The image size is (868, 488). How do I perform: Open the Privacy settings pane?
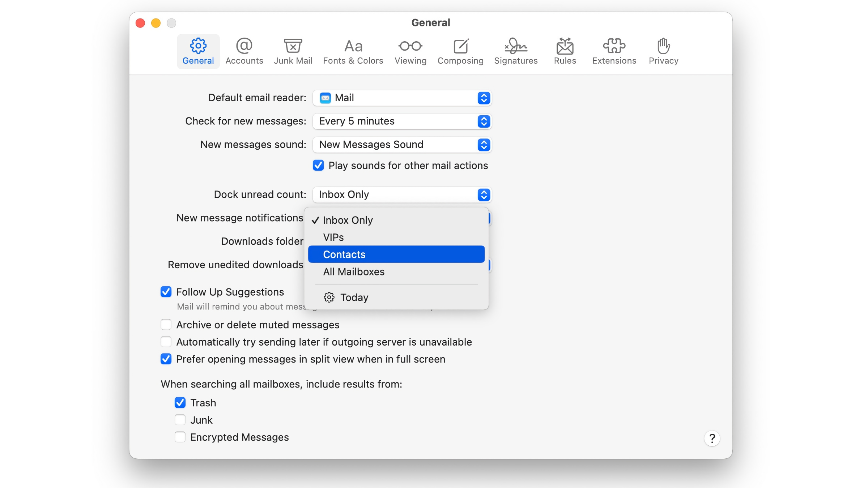[663, 51]
